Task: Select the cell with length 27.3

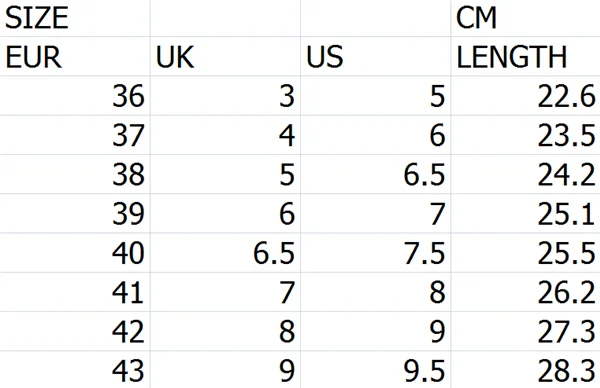Action: [x=525, y=331]
